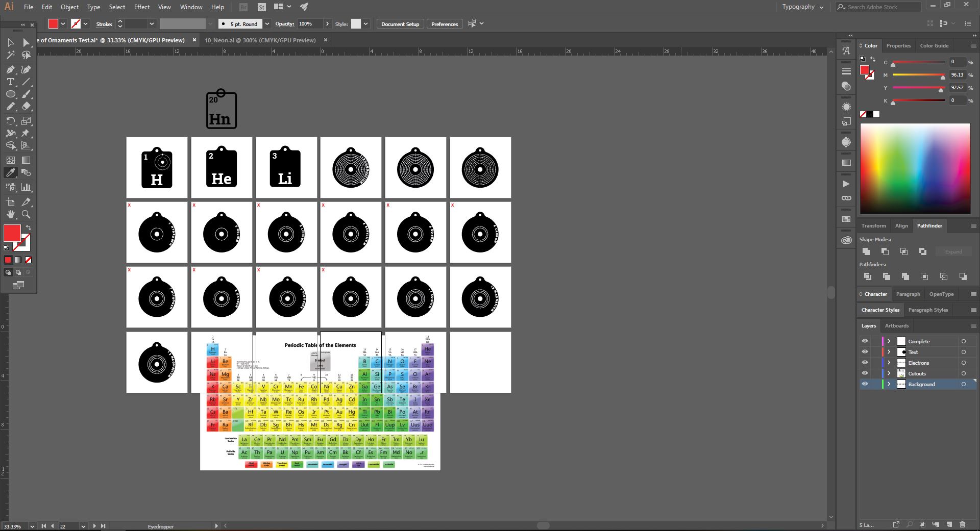Image resolution: width=980 pixels, height=531 pixels.
Task: Select the Artboard tool
Action: pyautogui.click(x=11, y=202)
